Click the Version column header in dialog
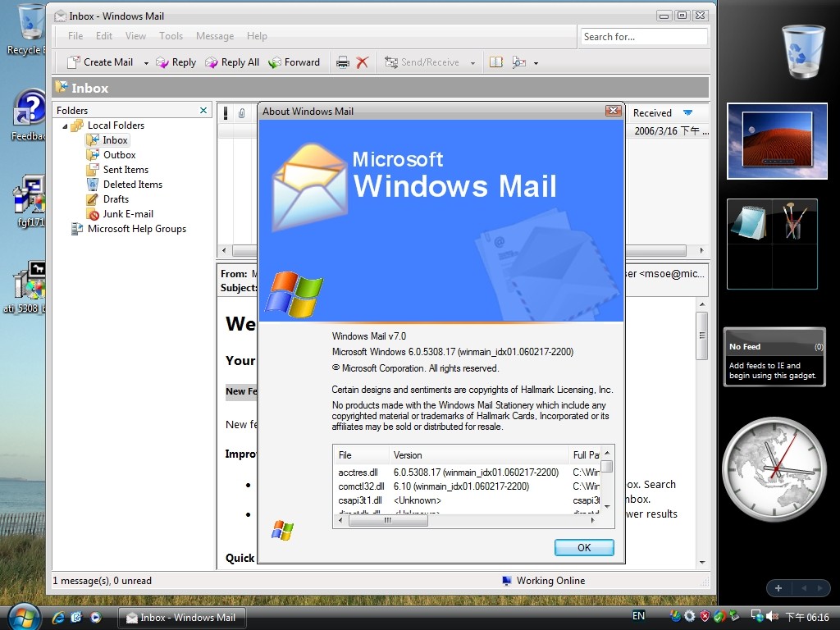Image resolution: width=840 pixels, height=630 pixels. [478, 454]
